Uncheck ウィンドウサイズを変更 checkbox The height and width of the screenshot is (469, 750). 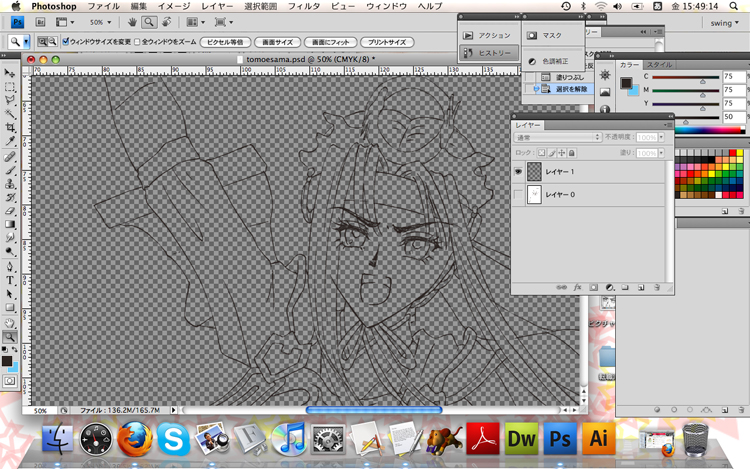[x=66, y=42]
